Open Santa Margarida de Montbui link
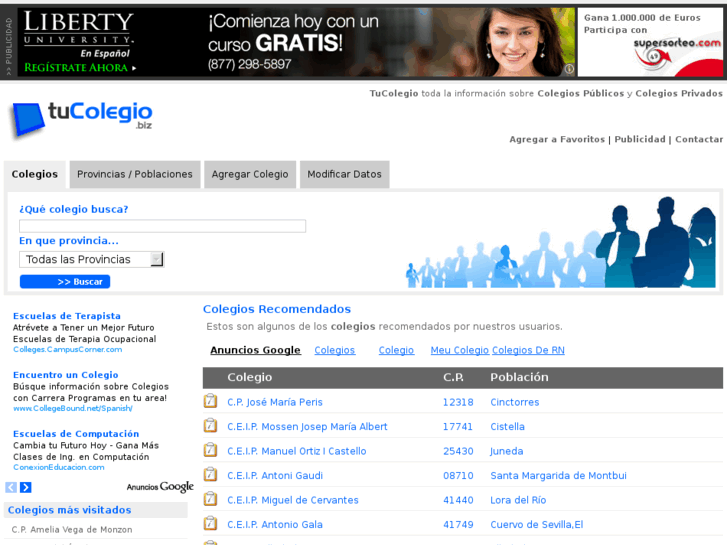The height and width of the screenshot is (545, 727). (558, 476)
